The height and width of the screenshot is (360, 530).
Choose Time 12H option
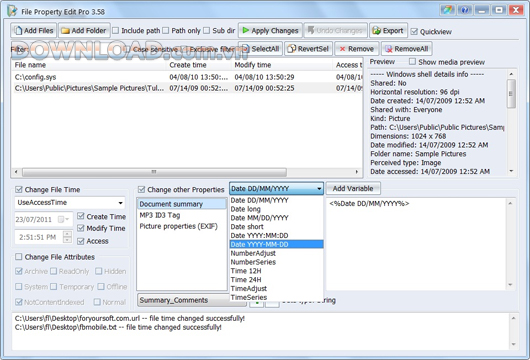[x=276, y=271]
